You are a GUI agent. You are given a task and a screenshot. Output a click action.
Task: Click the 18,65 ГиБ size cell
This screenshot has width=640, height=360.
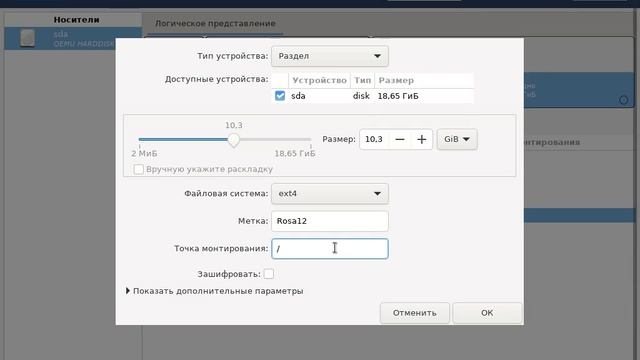tap(398, 96)
